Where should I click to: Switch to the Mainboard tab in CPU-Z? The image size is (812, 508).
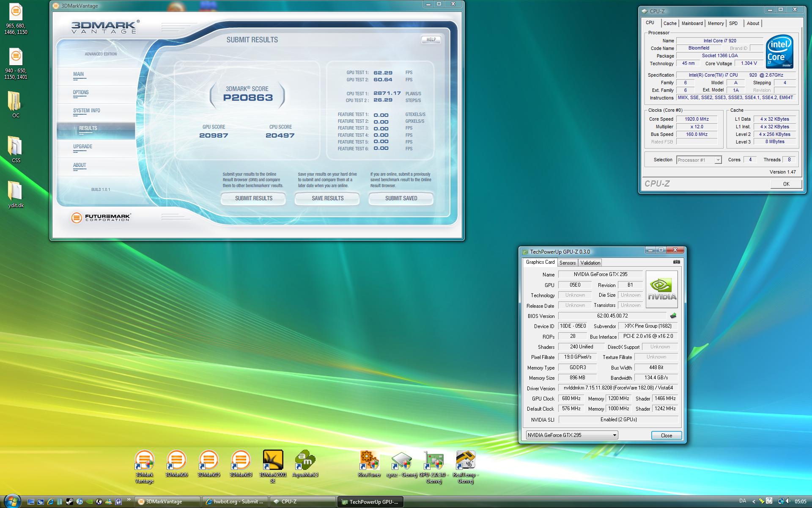point(692,23)
